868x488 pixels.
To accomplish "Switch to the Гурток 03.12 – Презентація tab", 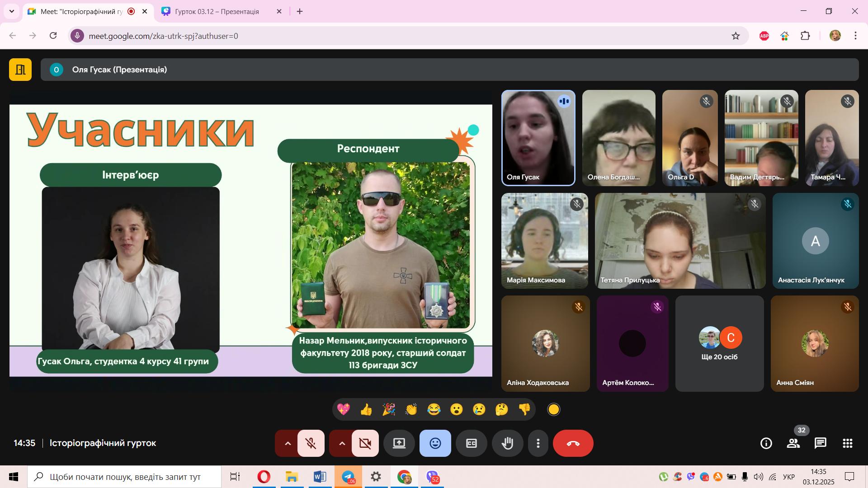I will tap(217, 12).
